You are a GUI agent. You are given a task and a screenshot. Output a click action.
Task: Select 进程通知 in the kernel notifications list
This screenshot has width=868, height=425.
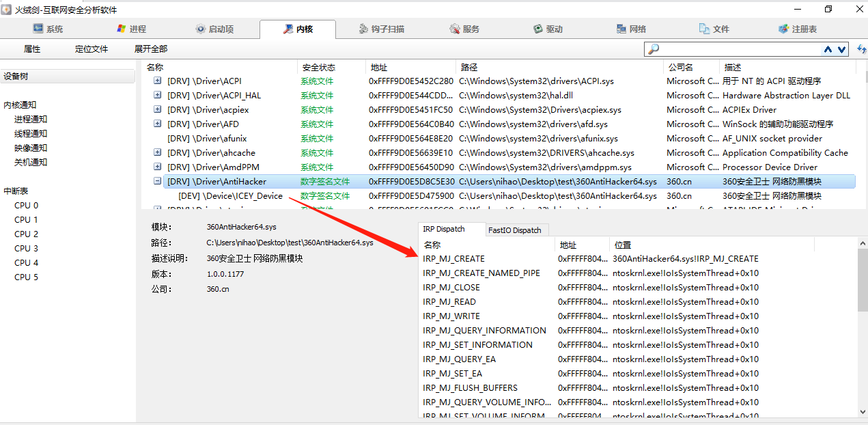click(31, 120)
